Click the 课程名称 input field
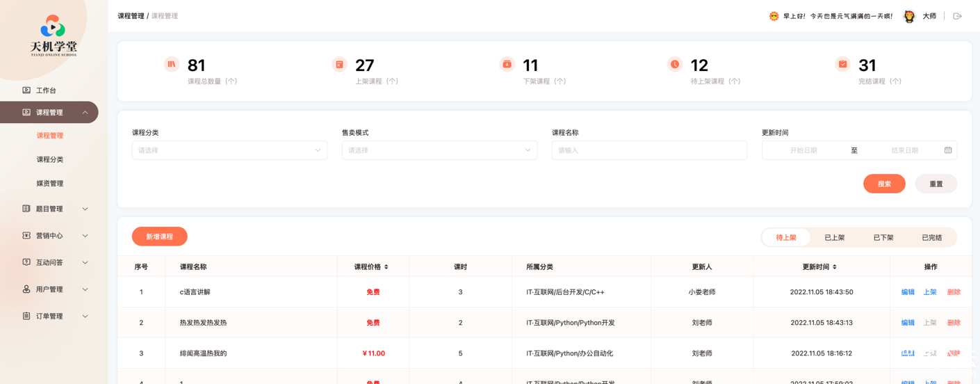 tap(649, 150)
